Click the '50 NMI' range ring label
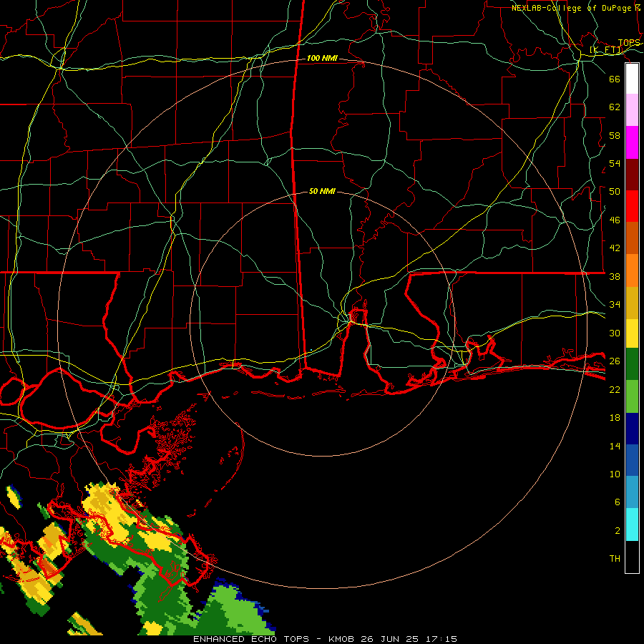Viewport: 644px width, 644px height. (x=322, y=191)
